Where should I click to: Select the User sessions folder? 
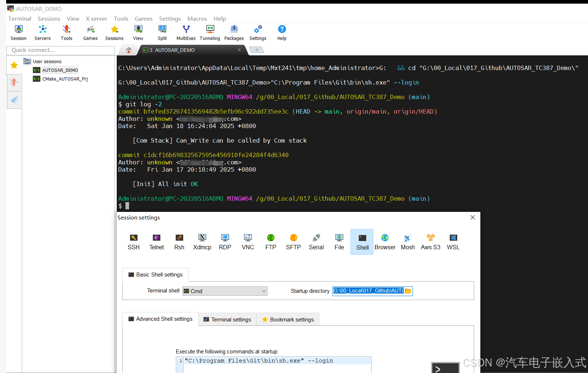(43, 61)
